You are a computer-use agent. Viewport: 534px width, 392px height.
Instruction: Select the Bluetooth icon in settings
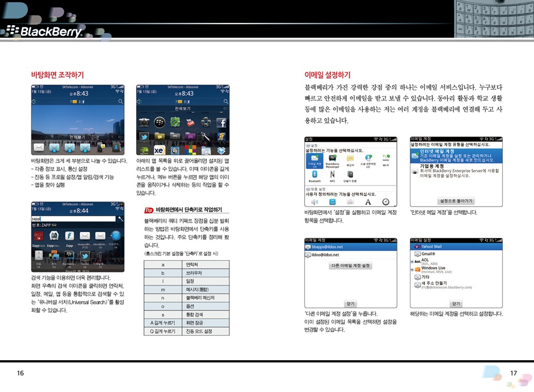coord(314,175)
